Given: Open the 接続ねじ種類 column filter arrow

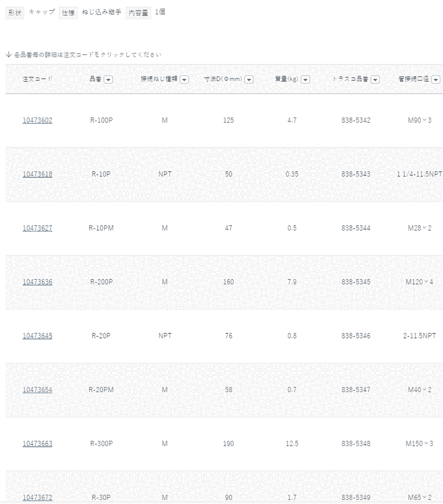Looking at the screenshot, I should (184, 79).
